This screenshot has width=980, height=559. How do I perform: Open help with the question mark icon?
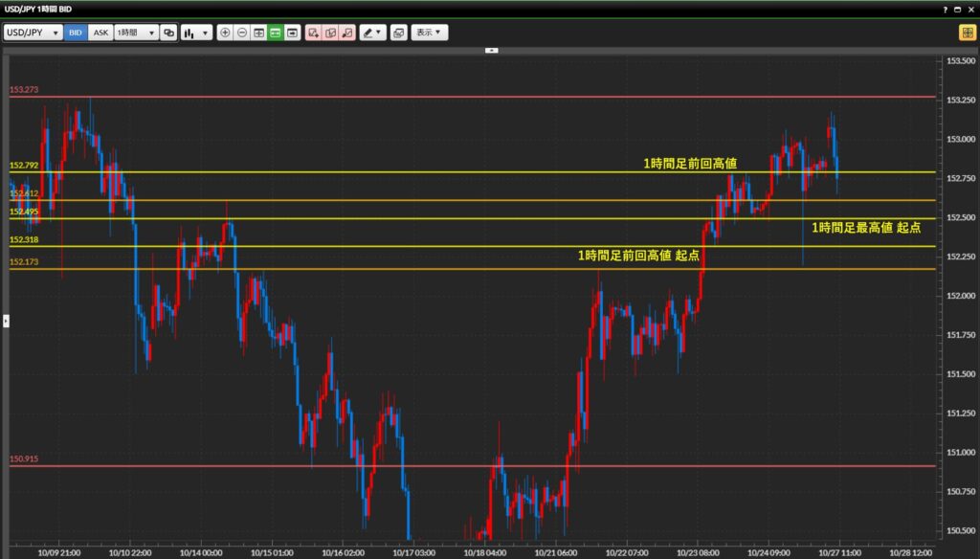click(x=946, y=9)
